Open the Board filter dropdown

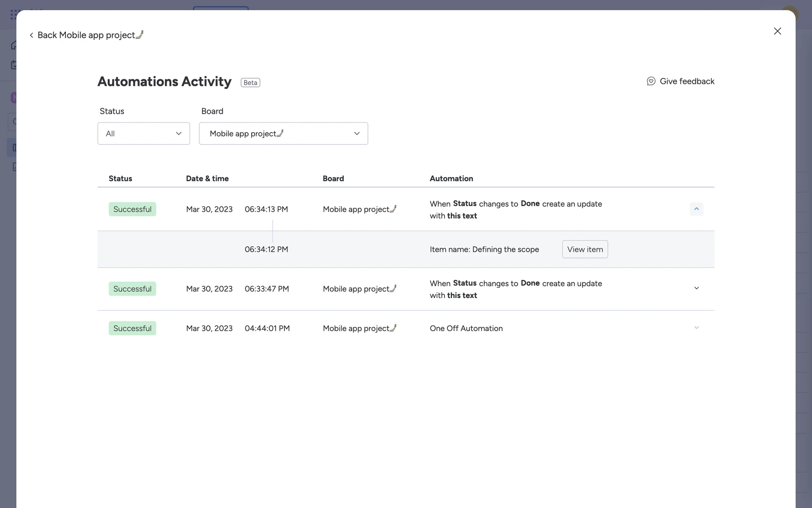pos(283,134)
